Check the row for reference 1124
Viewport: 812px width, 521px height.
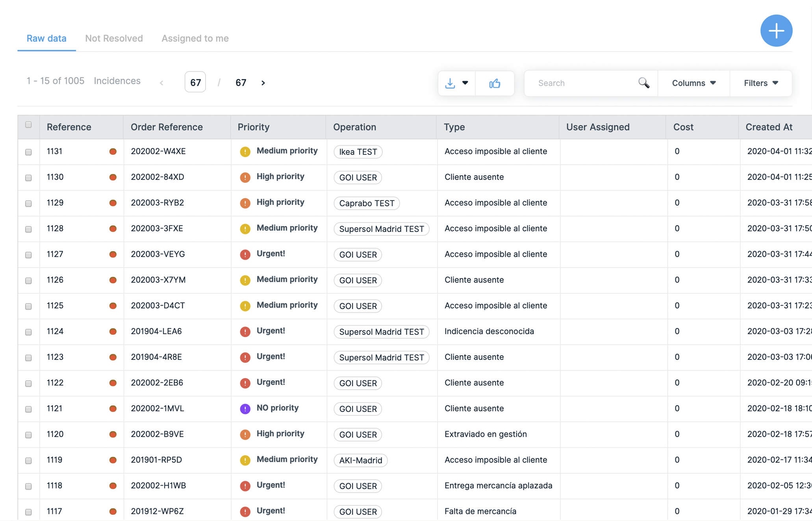coord(28,332)
